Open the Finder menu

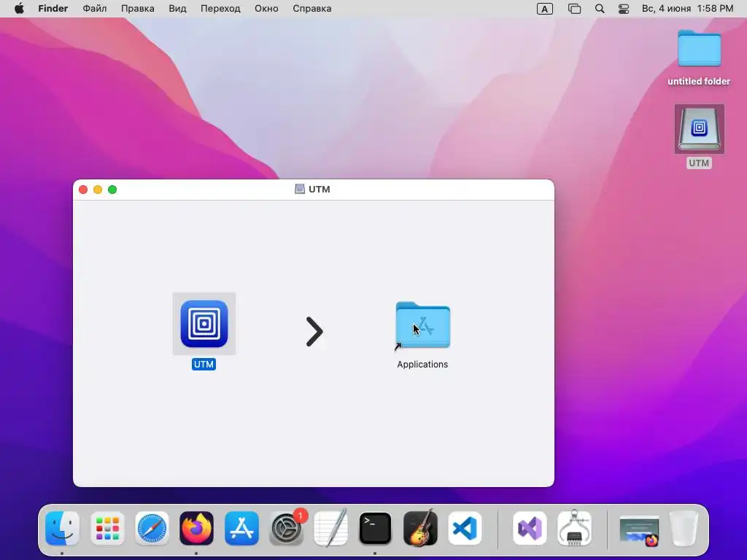pyautogui.click(x=53, y=9)
